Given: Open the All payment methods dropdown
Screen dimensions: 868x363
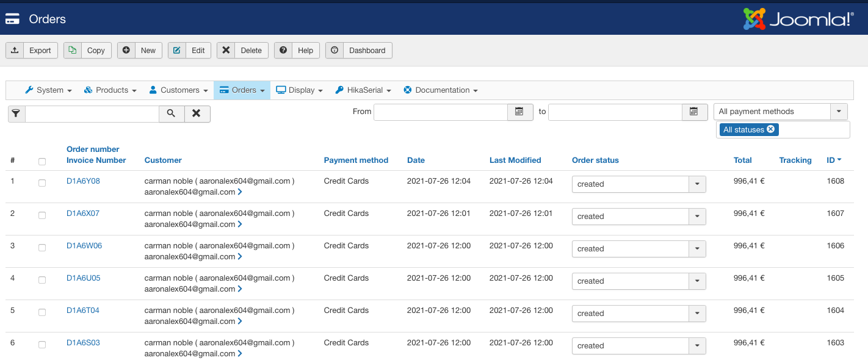Looking at the screenshot, I should [x=781, y=112].
